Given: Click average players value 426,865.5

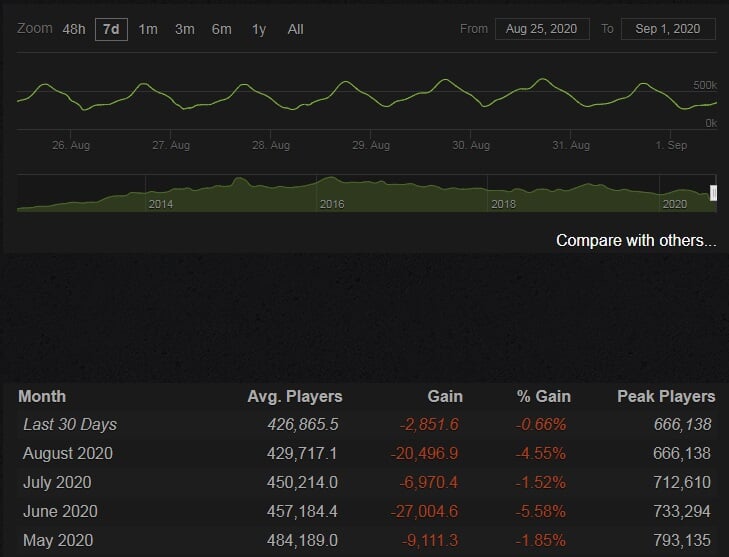Looking at the screenshot, I should click(x=303, y=424).
